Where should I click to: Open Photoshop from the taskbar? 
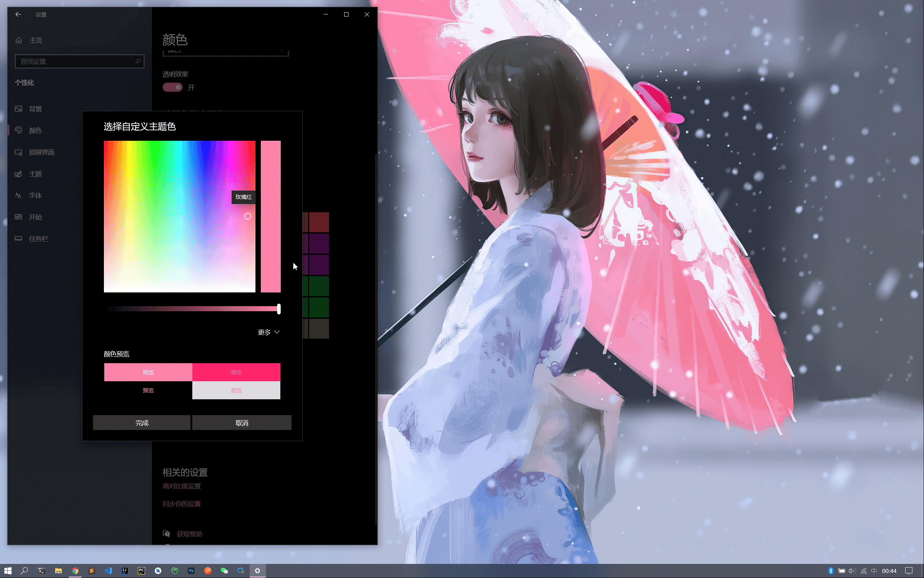point(191,570)
